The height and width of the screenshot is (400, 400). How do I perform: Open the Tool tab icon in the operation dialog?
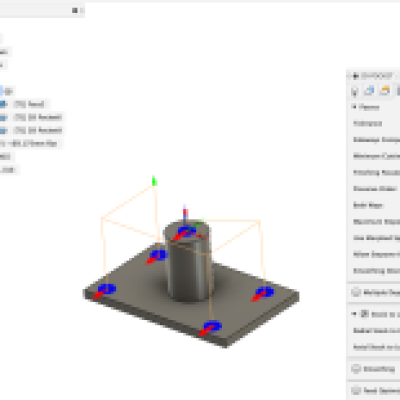pos(355,91)
